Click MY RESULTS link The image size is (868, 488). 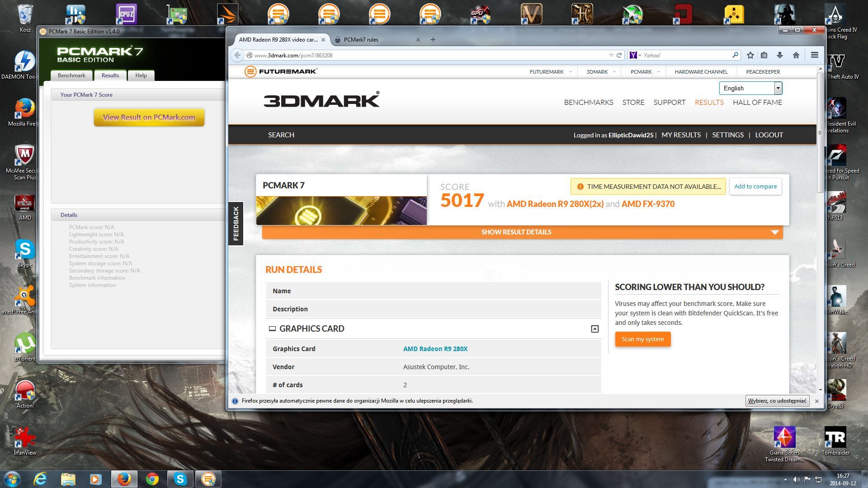point(681,135)
